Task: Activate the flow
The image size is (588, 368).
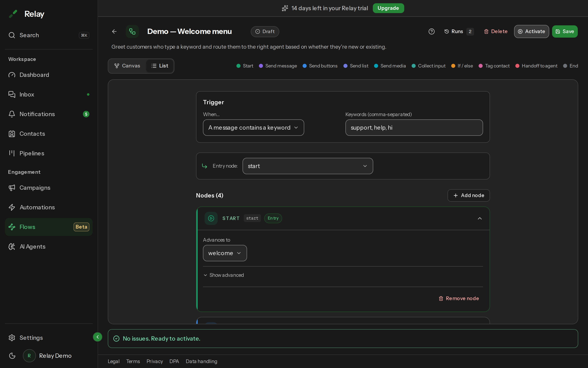Action: [x=531, y=32]
